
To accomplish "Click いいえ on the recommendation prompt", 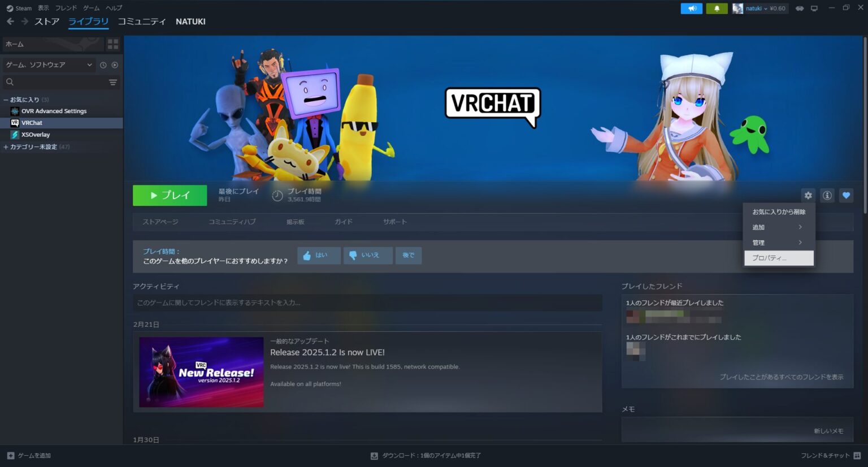I will pos(368,255).
